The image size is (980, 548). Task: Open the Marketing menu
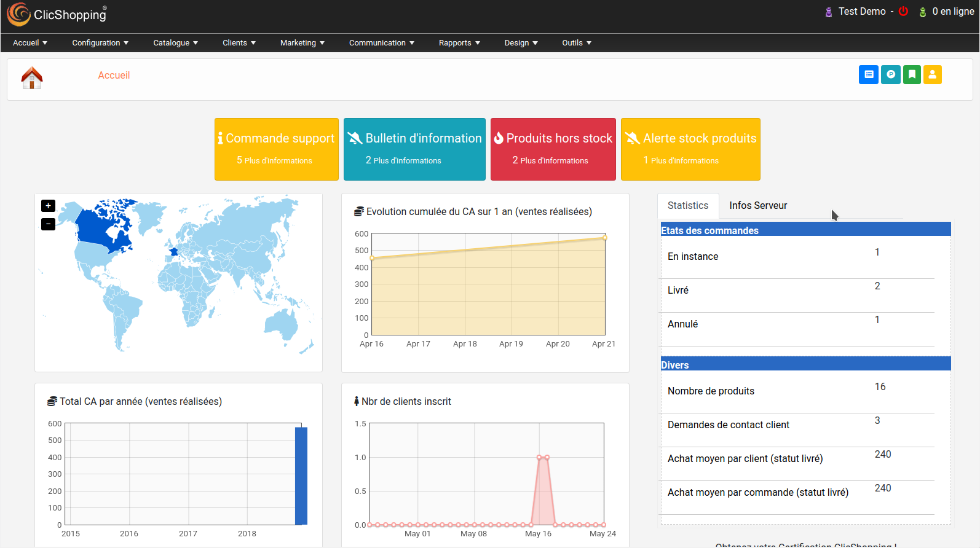tap(302, 43)
